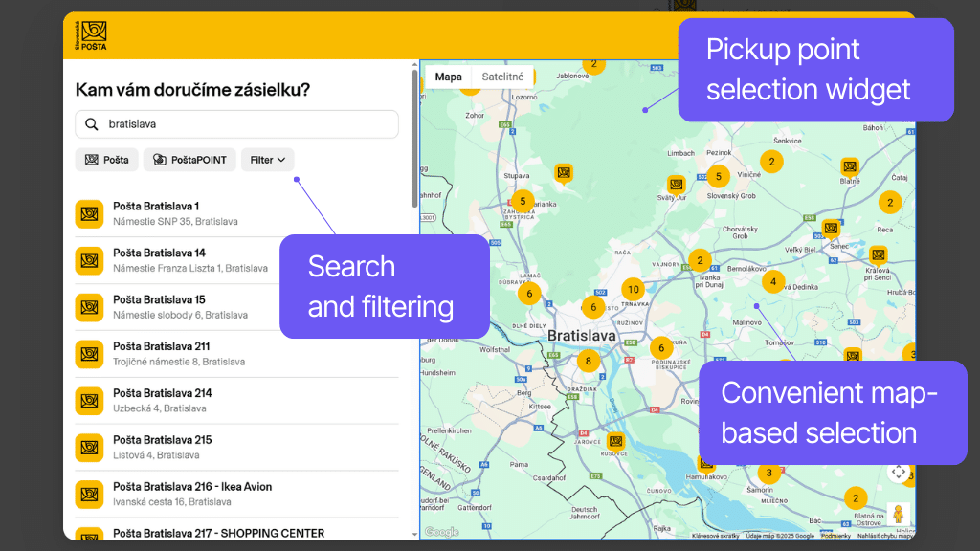Switch map to Mapa view

[x=448, y=77]
